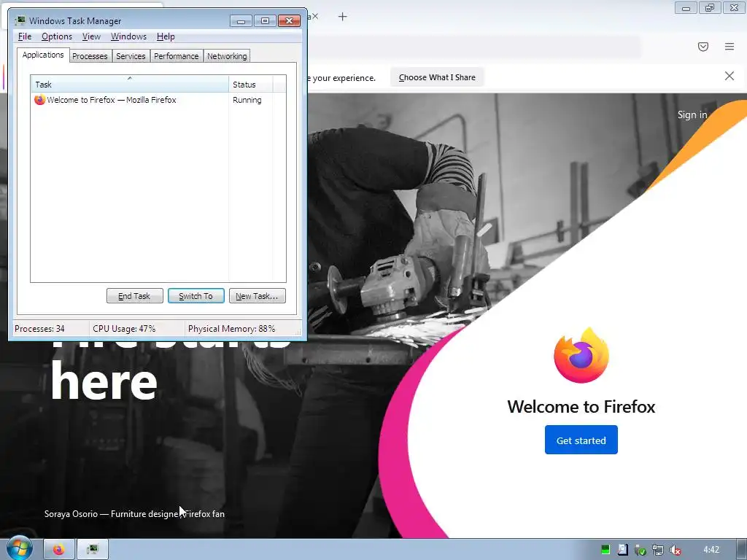Click the New Task... button
The width and height of the screenshot is (747, 560).
coord(258,296)
